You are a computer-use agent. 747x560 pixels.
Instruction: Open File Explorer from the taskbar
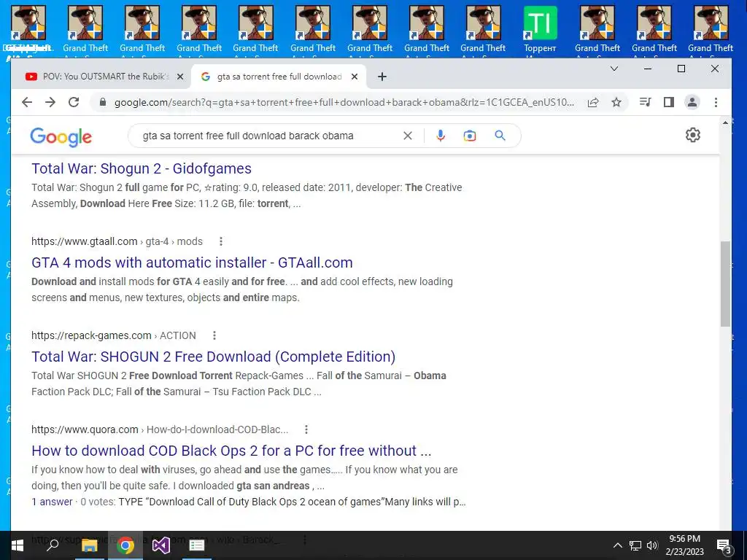[x=89, y=545]
